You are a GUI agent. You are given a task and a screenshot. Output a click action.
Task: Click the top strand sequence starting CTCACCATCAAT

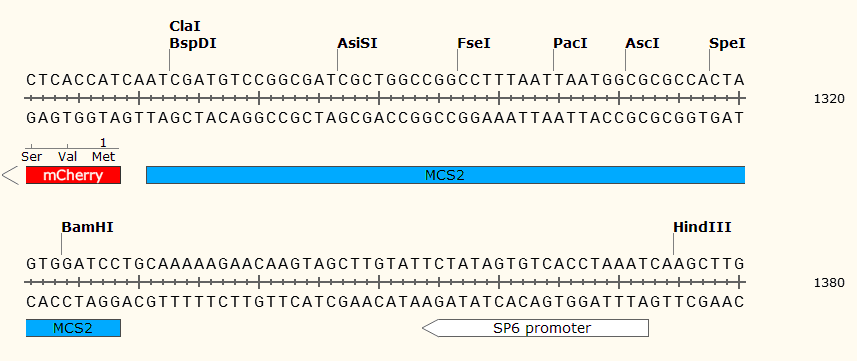point(385,80)
